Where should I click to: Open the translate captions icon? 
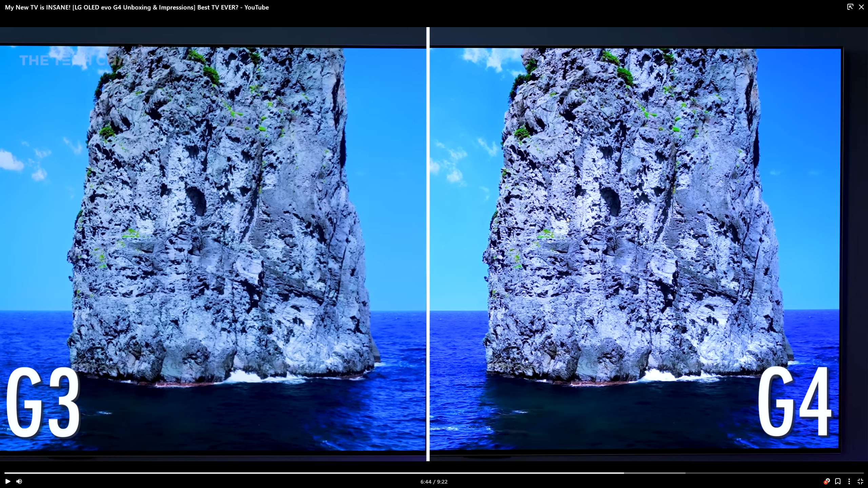(x=827, y=482)
